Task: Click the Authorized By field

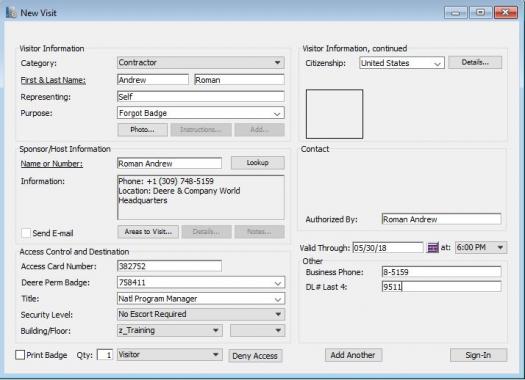Action: pos(441,219)
